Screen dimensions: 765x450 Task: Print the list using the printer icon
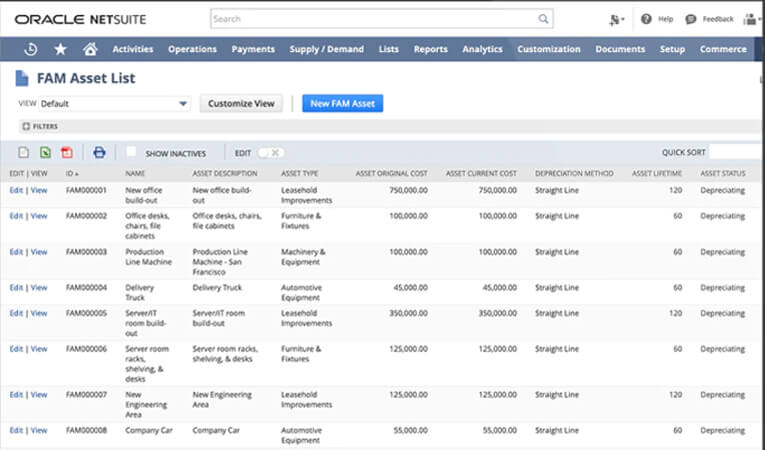pyautogui.click(x=99, y=153)
